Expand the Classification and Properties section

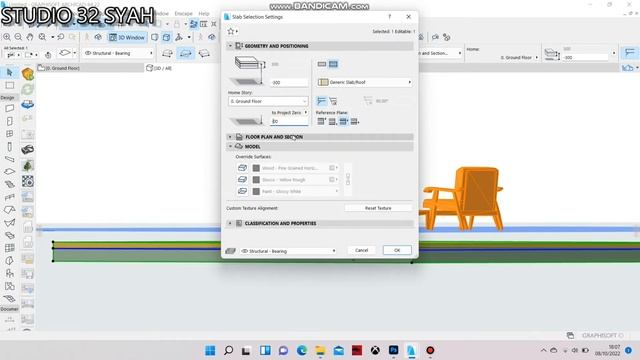tap(230, 224)
